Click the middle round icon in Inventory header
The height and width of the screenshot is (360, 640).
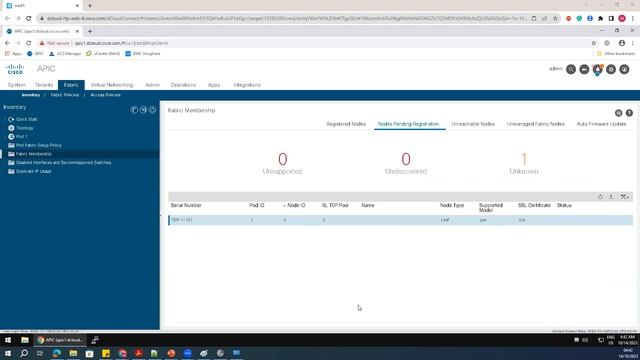pyautogui.click(x=143, y=109)
